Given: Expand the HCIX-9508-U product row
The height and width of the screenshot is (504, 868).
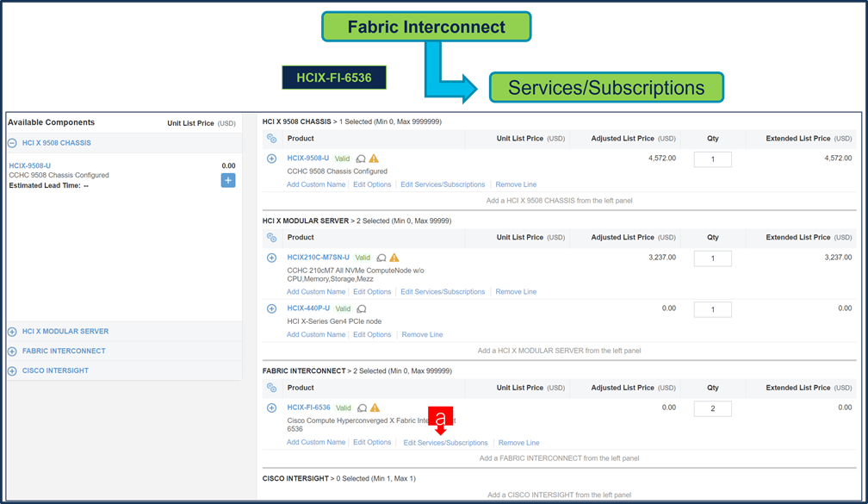Looking at the screenshot, I should click(x=272, y=159).
